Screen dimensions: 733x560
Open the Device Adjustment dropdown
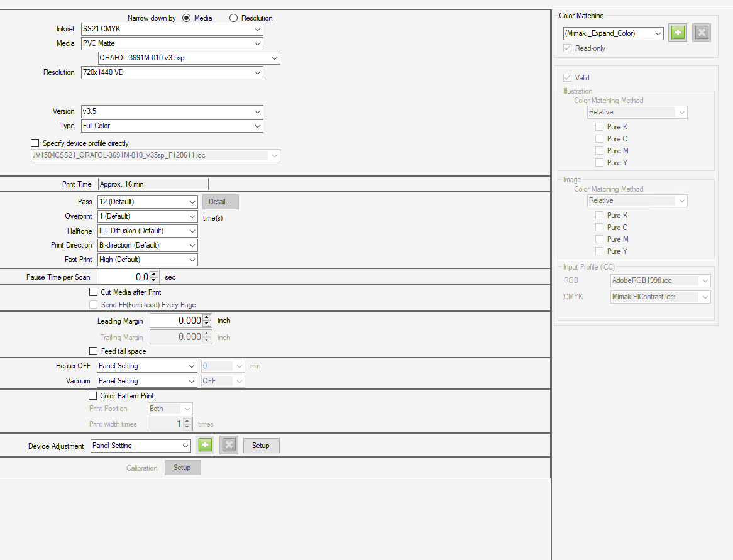141,446
